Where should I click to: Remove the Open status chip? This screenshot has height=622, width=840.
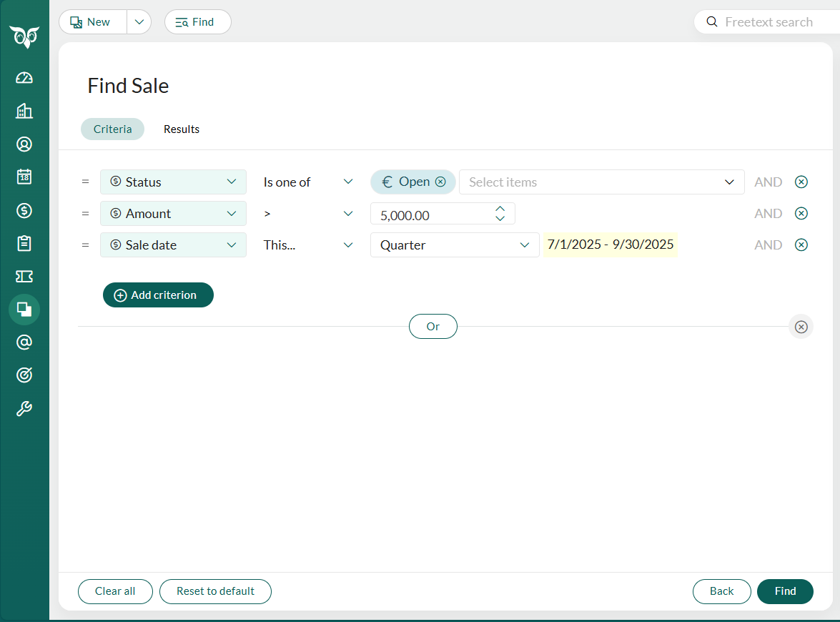click(440, 182)
